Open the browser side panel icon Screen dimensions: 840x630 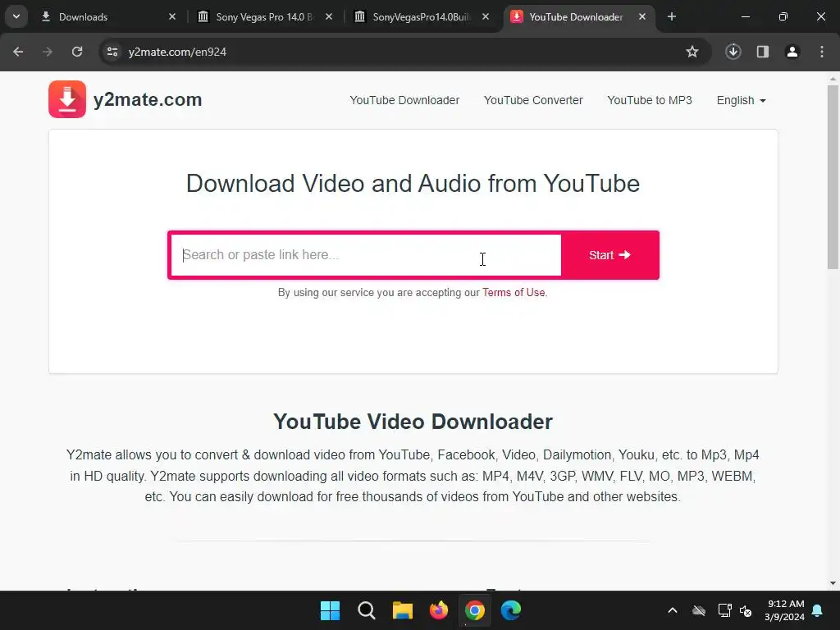pos(762,52)
